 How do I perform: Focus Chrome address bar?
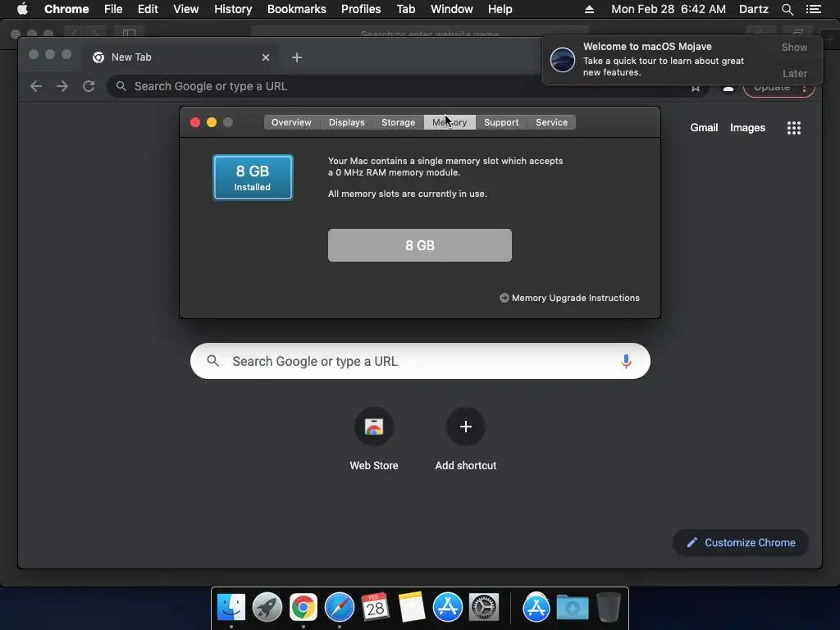407,86
